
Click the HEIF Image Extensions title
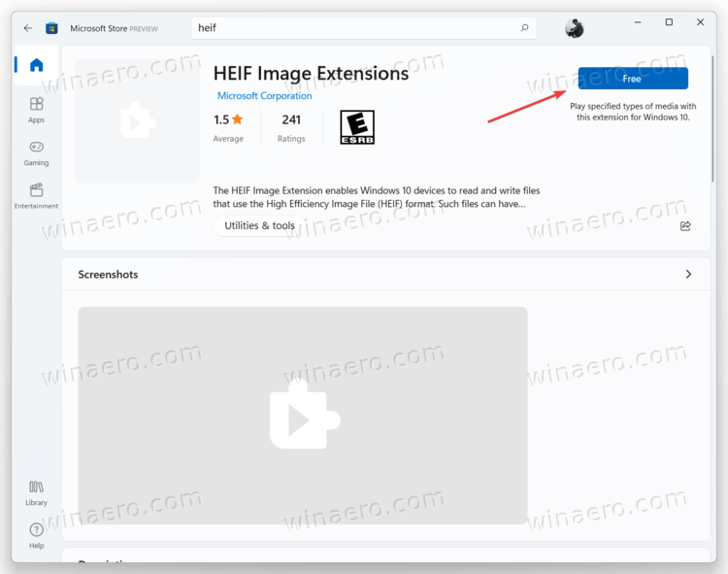[x=311, y=74]
